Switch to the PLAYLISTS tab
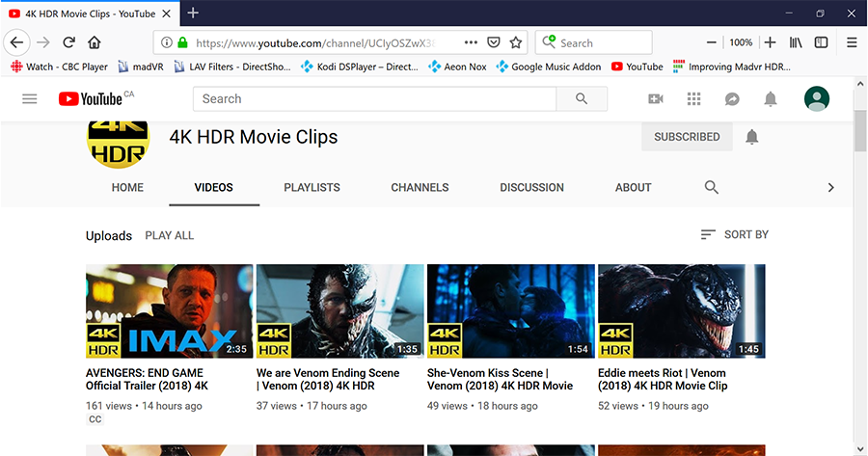 click(312, 188)
